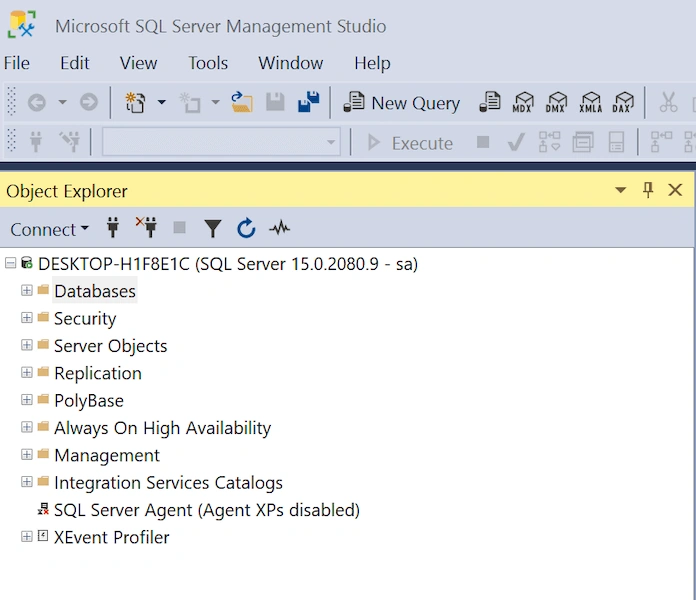Expand the Security folder
The height and width of the screenshot is (600, 696).
[x=27, y=318]
